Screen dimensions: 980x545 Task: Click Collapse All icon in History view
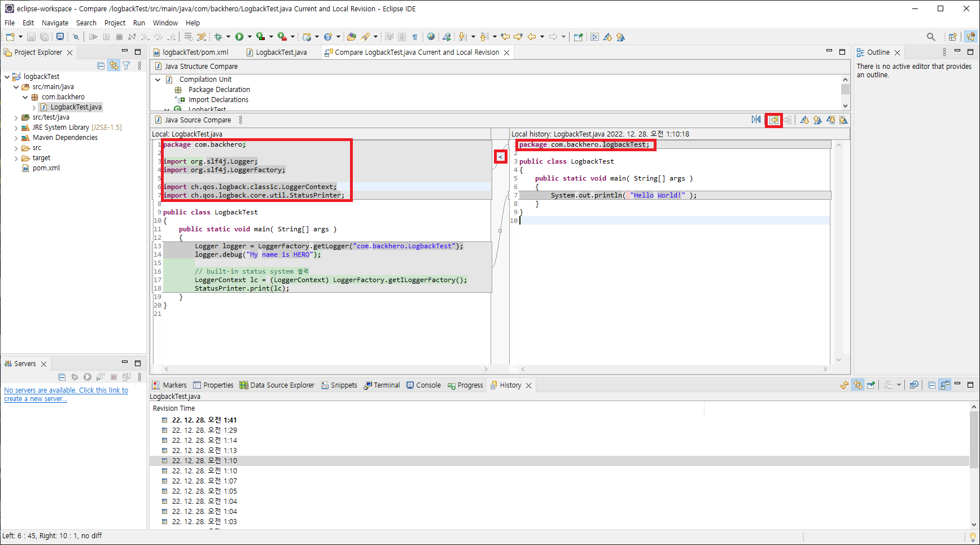pyautogui.click(x=932, y=385)
